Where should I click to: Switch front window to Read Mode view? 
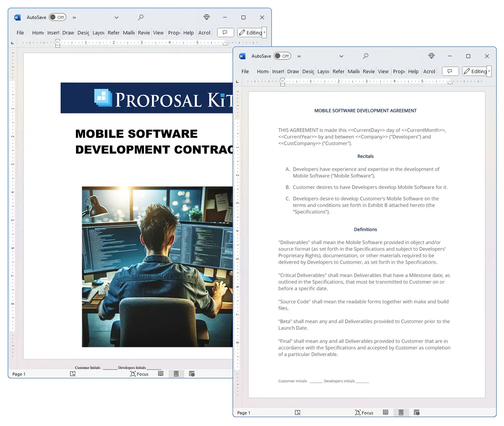(385, 412)
